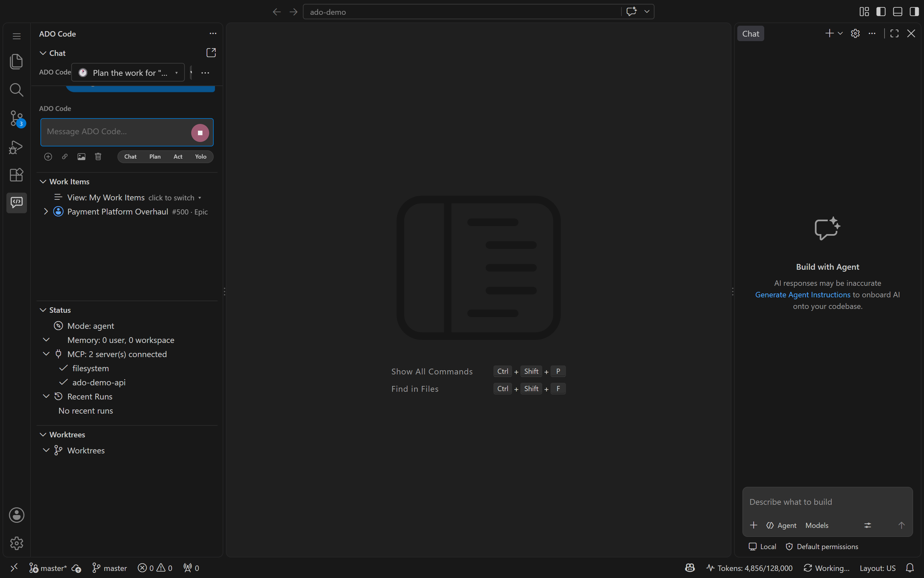Collapse the Recent Runs row
The image size is (924, 578).
46,397
